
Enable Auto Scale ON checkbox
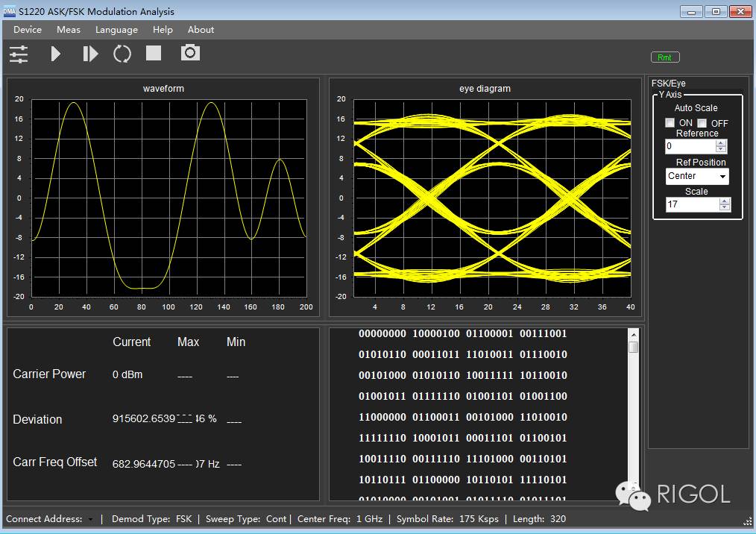670,123
